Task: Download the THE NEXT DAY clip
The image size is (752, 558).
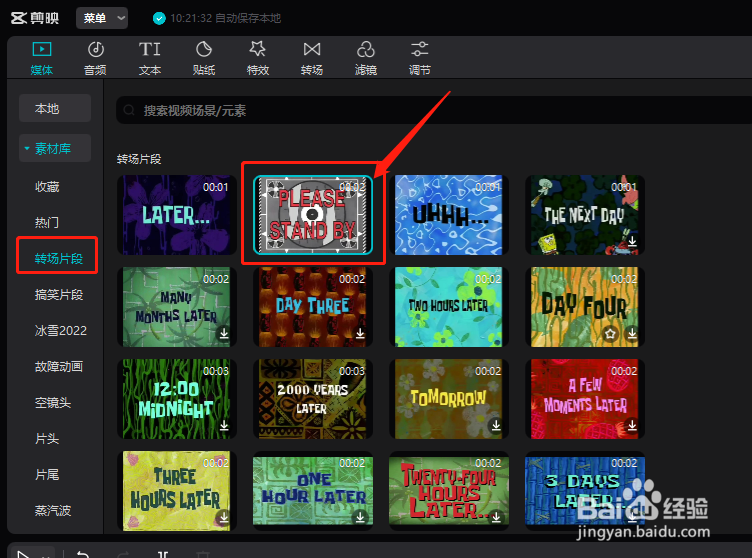Action: (x=632, y=241)
